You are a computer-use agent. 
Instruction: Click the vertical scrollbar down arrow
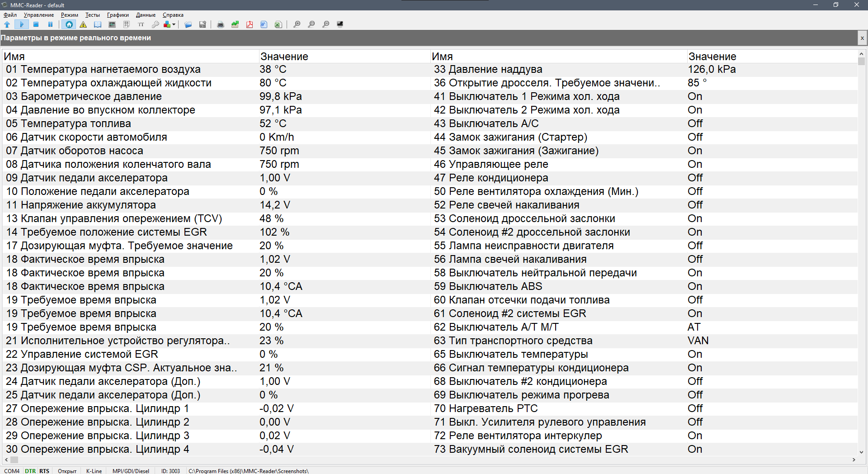[861, 452]
